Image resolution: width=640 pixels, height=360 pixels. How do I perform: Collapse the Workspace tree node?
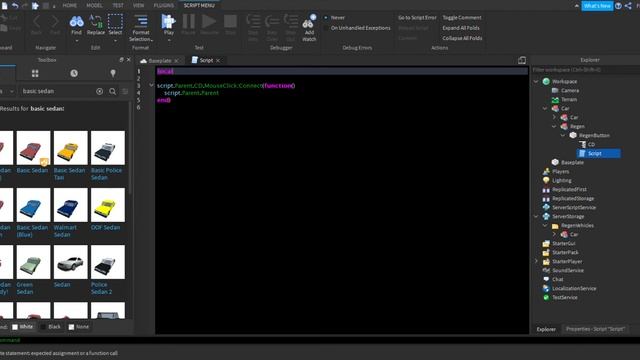pos(536,82)
